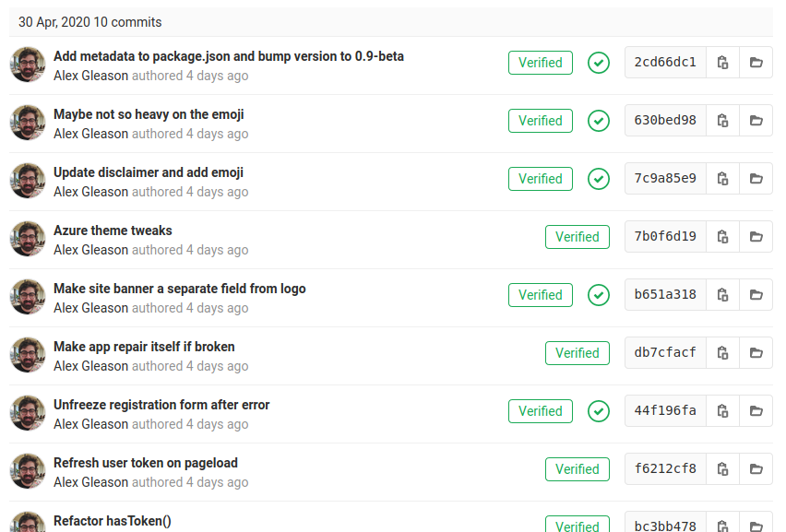786x532 pixels.
Task: Open Alex Gleason author link on 'Refresh user token'
Action: (x=90, y=482)
